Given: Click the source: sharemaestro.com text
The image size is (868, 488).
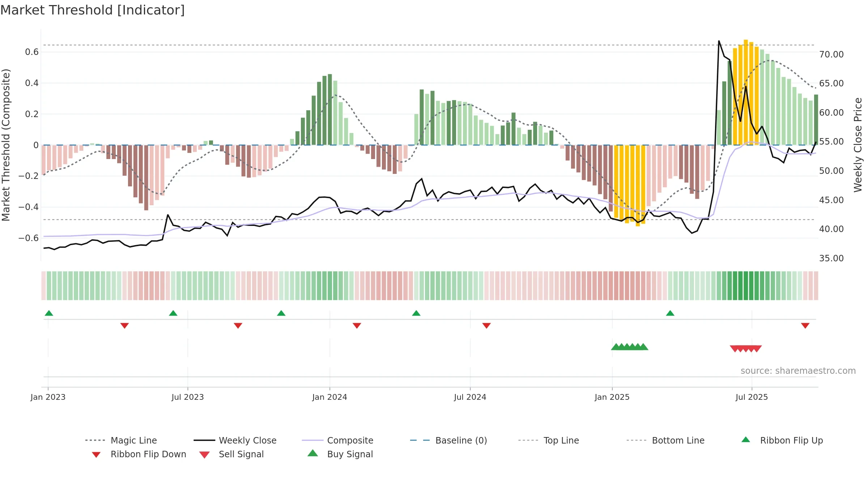Looking at the screenshot, I should pos(798,371).
